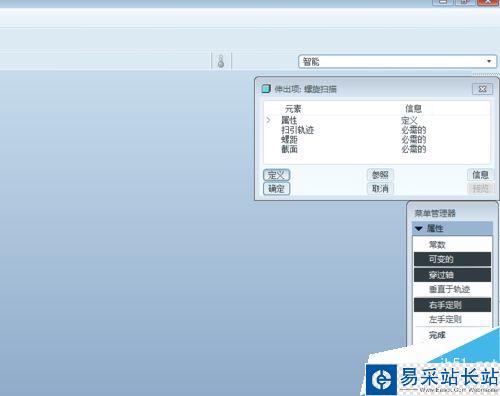
Task: Select the 属性 element row
Action: pyautogui.click(x=377, y=120)
